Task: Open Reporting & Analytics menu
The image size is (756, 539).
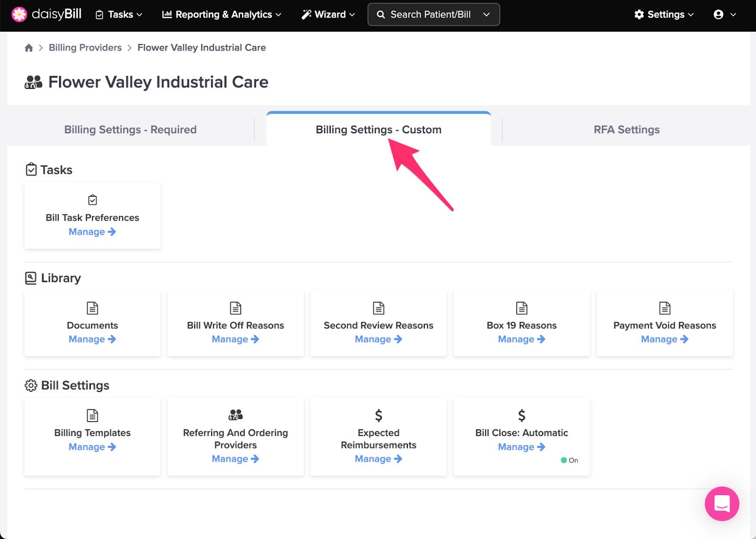Action: coord(222,15)
